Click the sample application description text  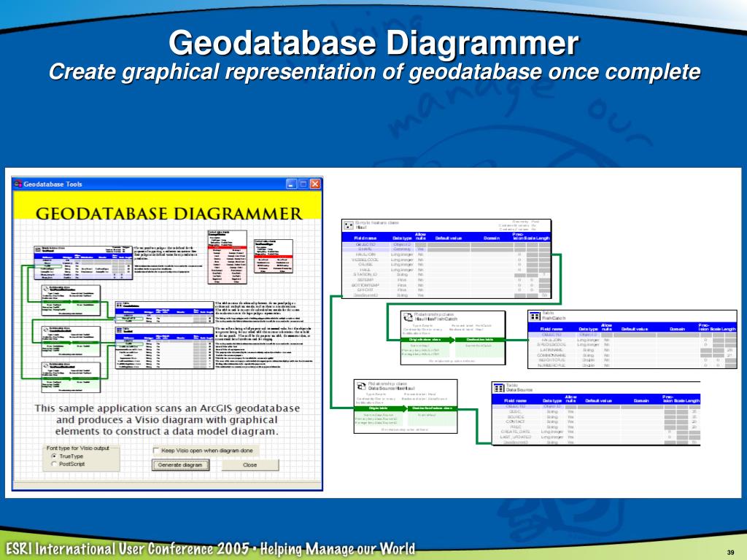(167, 420)
